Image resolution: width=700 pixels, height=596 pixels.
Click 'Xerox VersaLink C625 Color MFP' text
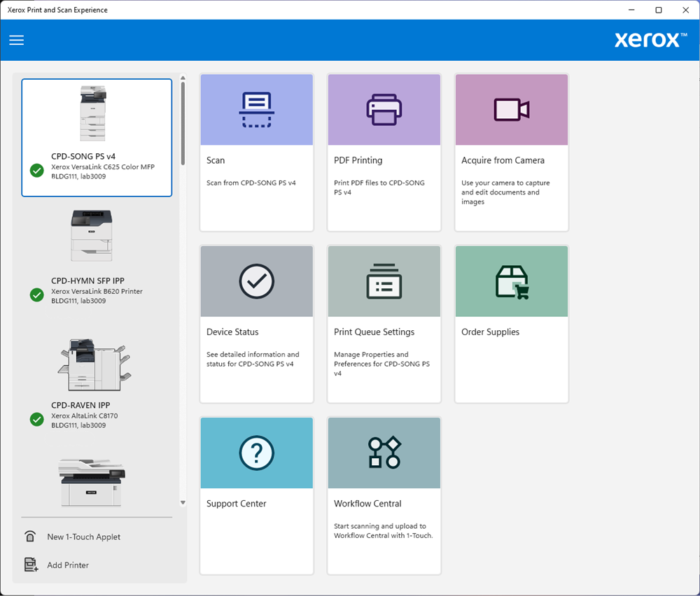click(x=103, y=167)
